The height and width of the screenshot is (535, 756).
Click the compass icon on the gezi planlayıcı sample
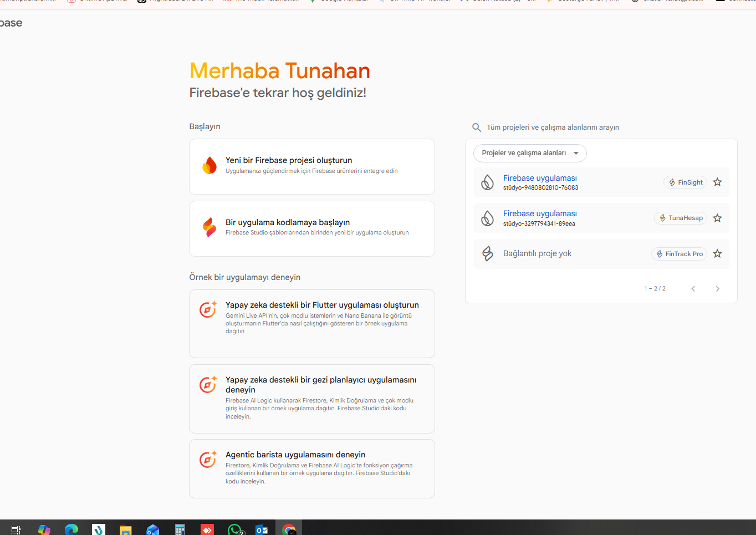[208, 384]
